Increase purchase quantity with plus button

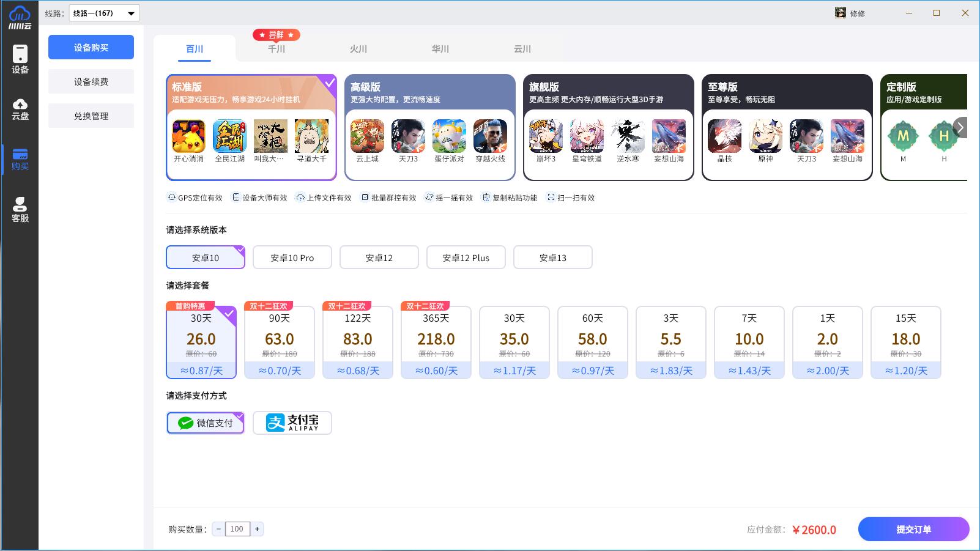258,529
